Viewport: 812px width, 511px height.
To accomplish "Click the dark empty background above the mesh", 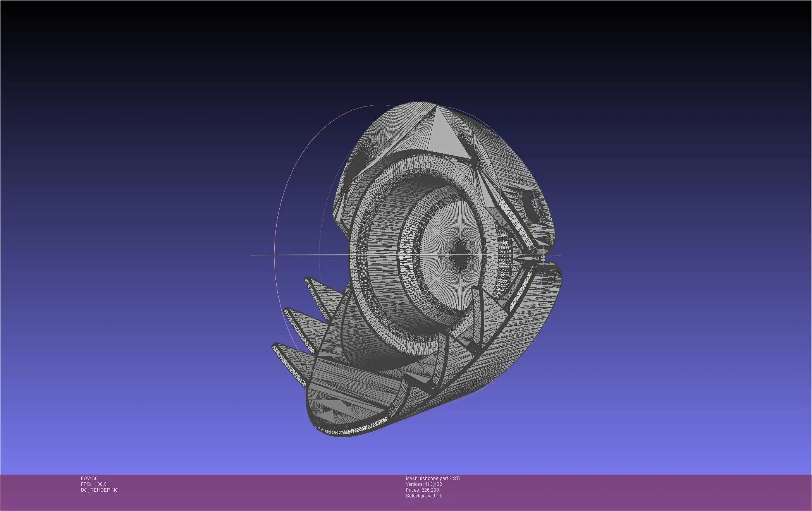I will (406, 46).
